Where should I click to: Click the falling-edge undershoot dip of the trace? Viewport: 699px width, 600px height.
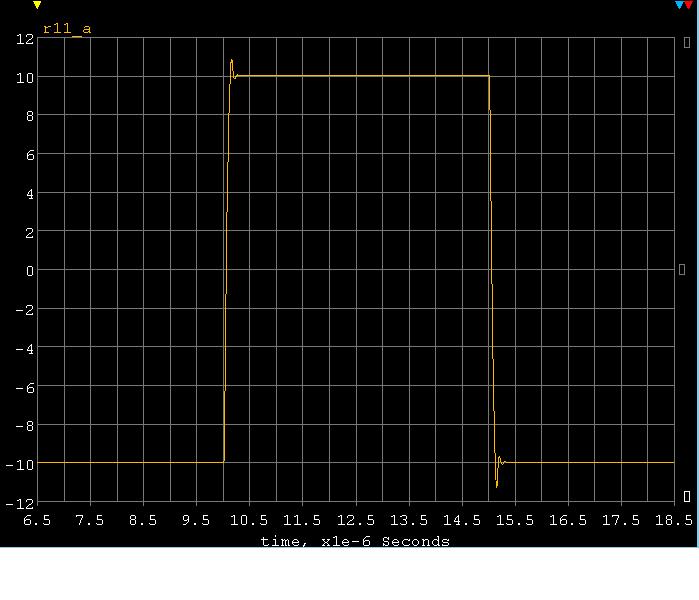497,485
